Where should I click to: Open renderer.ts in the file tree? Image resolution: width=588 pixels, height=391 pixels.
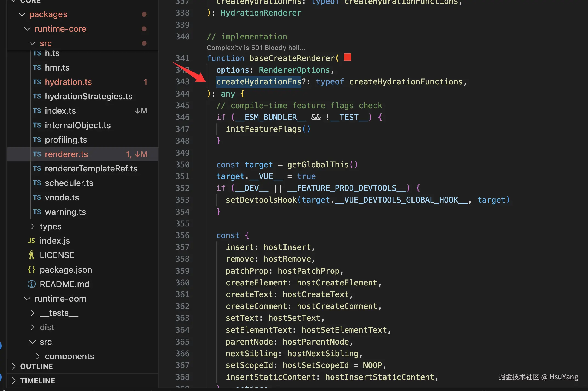(x=66, y=154)
